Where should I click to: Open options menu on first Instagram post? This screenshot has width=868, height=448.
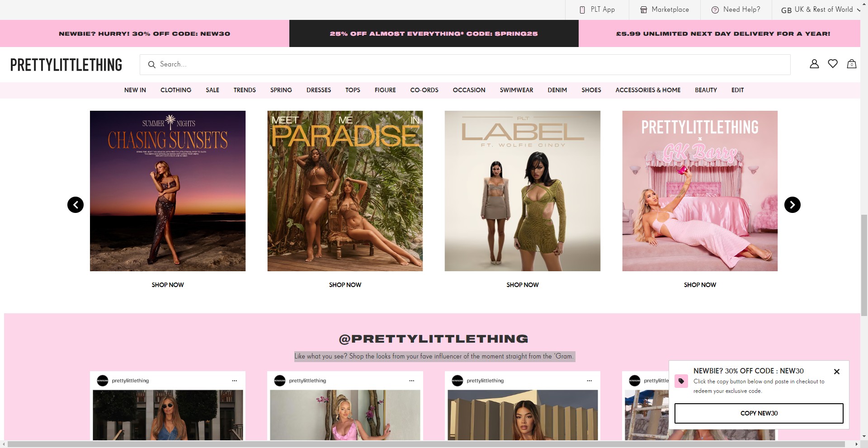coord(234,381)
